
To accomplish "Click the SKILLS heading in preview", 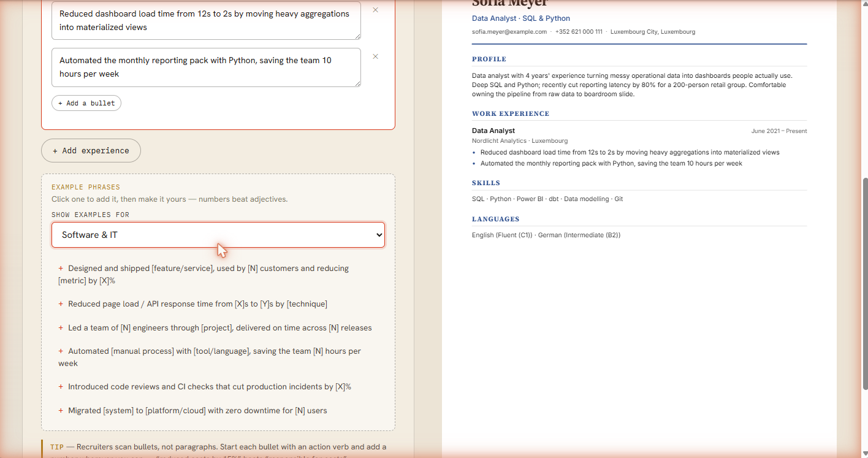I will pos(486,183).
